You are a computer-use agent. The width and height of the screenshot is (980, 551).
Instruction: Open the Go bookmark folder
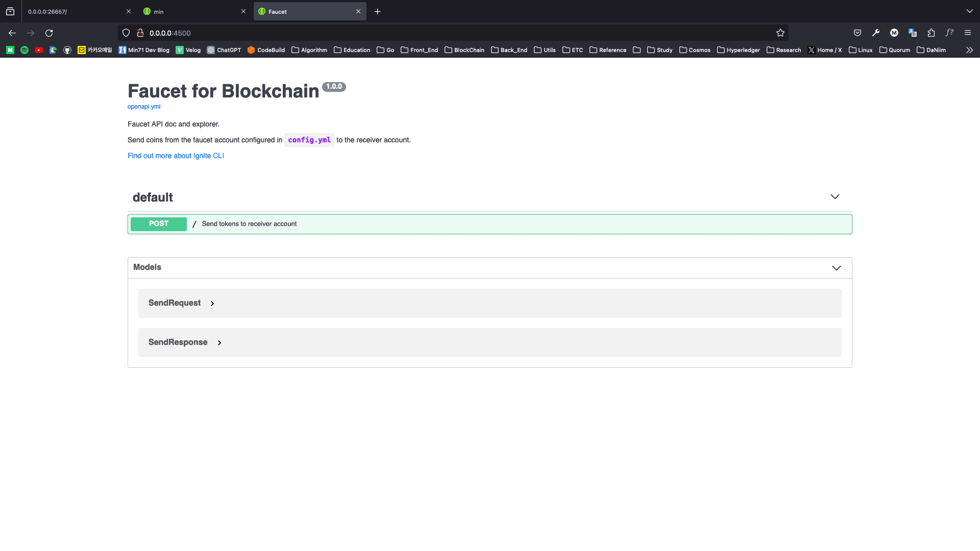coord(385,50)
